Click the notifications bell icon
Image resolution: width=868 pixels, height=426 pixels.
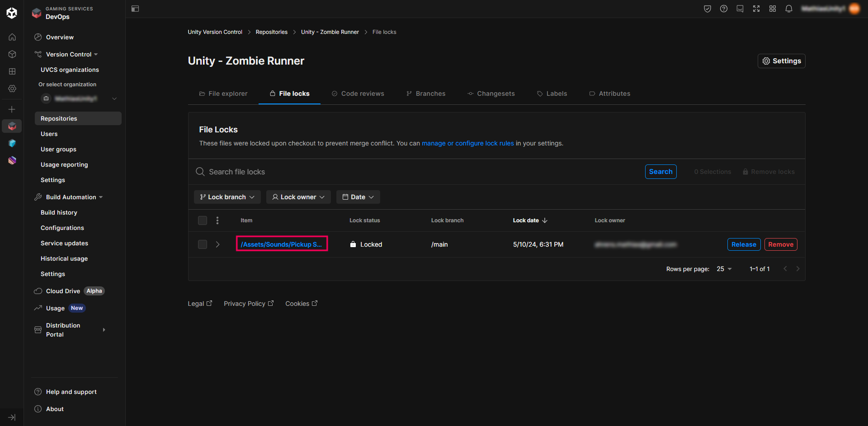(x=788, y=9)
